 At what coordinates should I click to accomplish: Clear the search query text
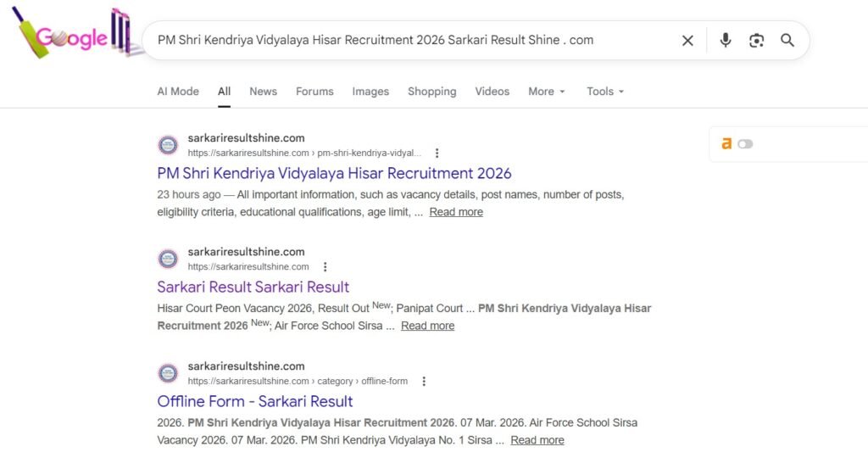pos(687,41)
